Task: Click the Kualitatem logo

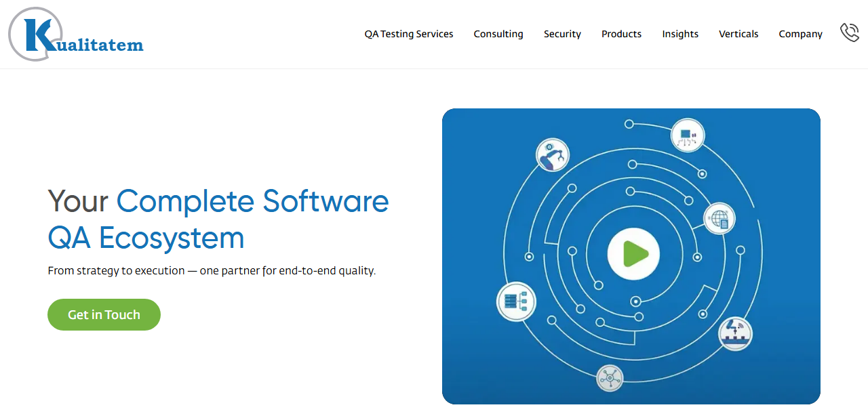Action: click(x=76, y=34)
